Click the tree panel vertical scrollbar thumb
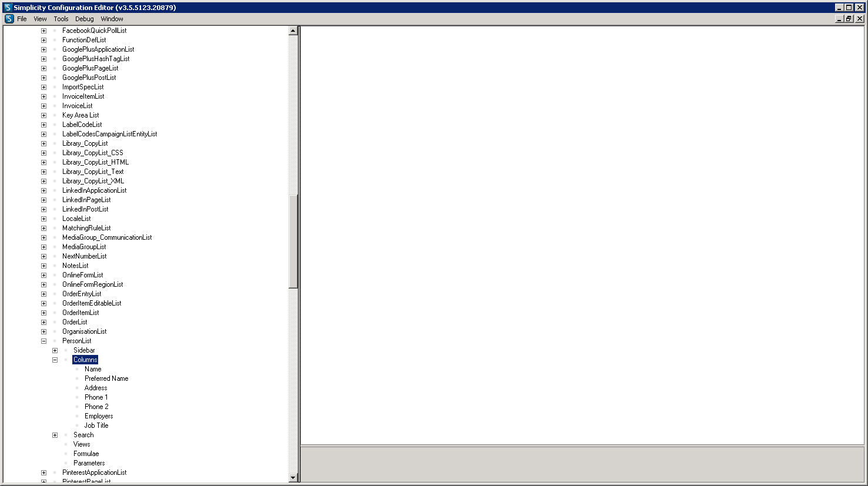The width and height of the screenshot is (868, 486). 293,241
